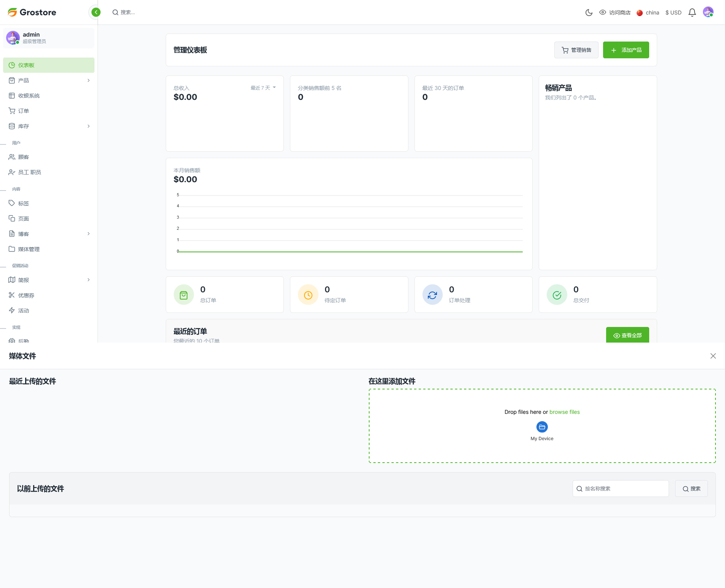The image size is (725, 588).
Task: Collapse the sidebar with the green arrow button
Action: (96, 12)
